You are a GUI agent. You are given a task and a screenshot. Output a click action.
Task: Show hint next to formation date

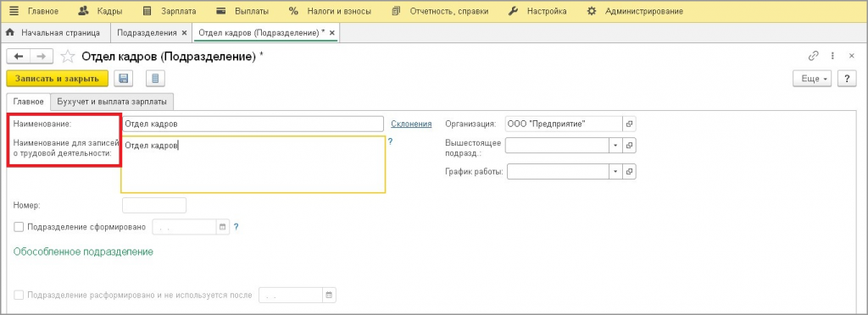(236, 227)
